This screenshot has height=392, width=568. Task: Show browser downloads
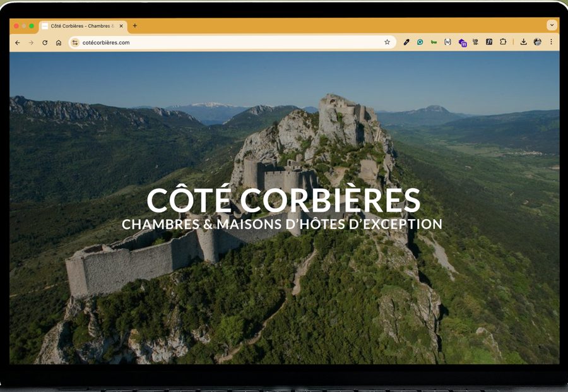[523, 42]
